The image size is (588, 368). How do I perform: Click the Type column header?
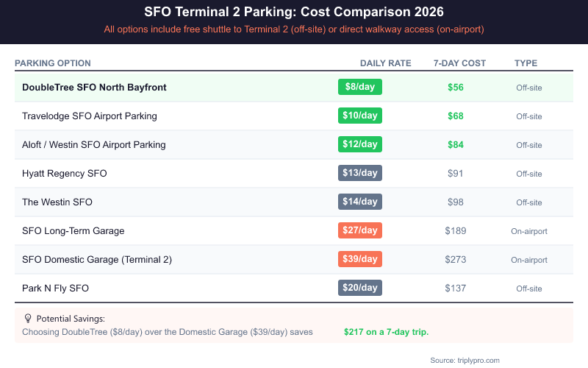coord(526,63)
